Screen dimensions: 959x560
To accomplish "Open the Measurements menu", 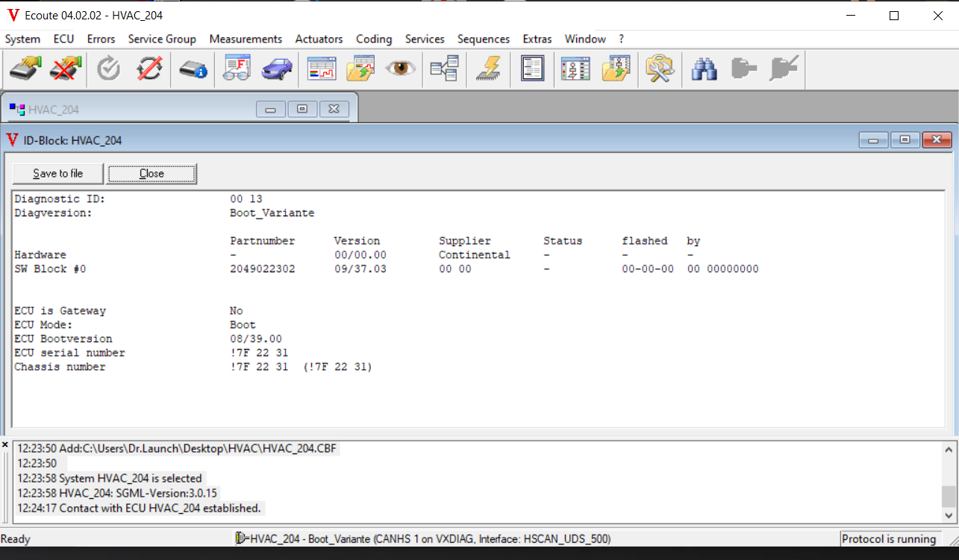I will tap(246, 39).
